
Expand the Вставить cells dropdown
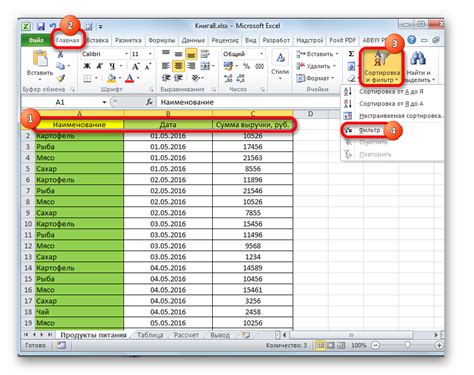tap(337, 54)
